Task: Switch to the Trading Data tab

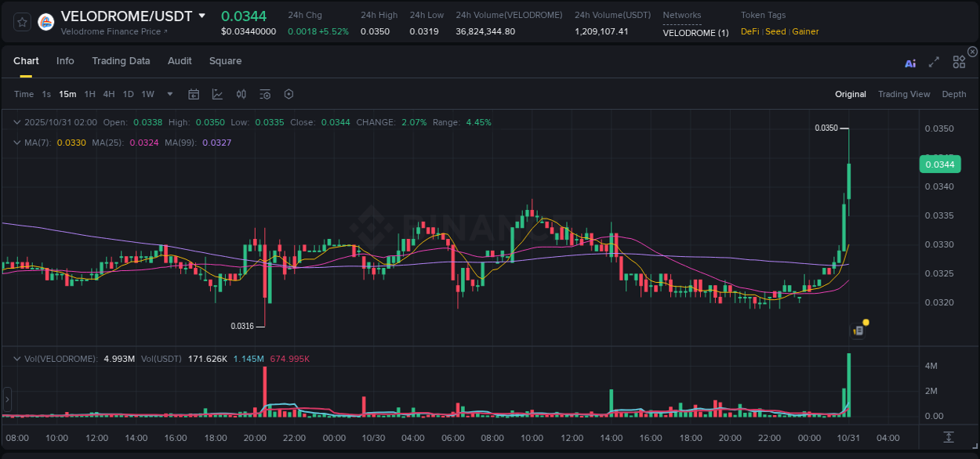Action: pos(121,61)
